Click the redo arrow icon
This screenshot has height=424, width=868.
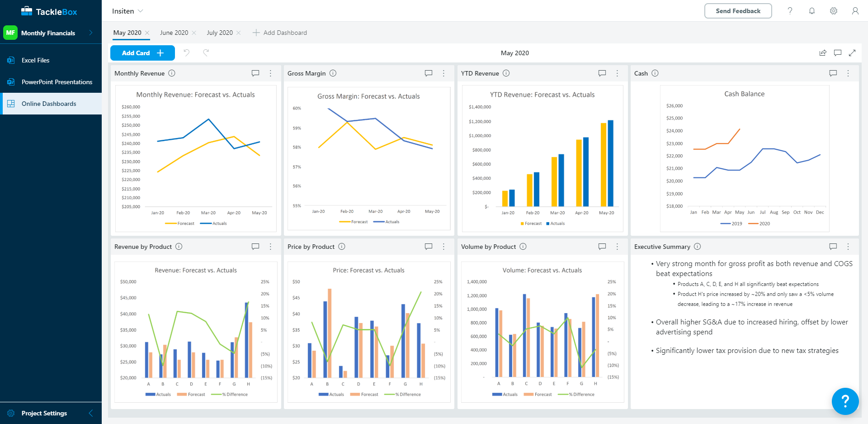[206, 52]
